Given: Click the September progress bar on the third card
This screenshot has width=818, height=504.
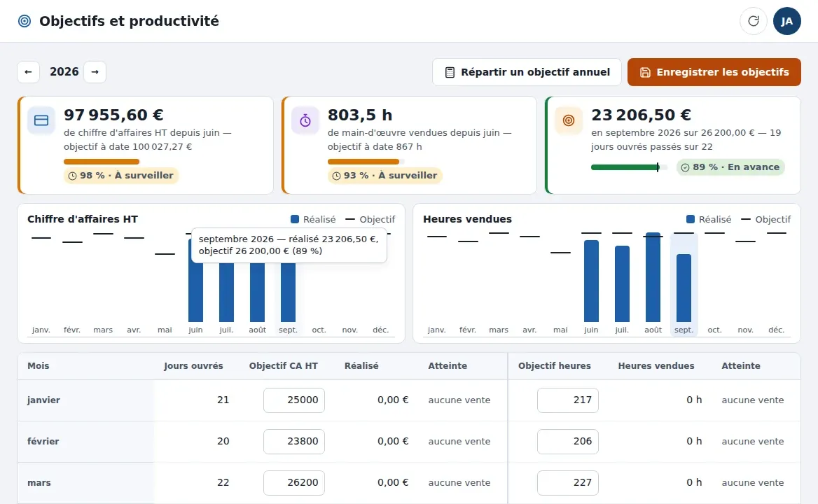Looking at the screenshot, I should (629, 167).
